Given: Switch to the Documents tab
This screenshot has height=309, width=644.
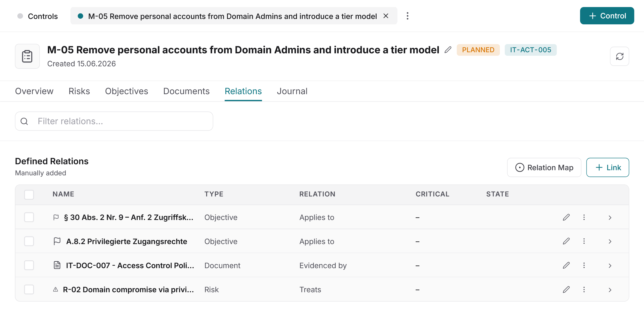Looking at the screenshot, I should (x=186, y=91).
